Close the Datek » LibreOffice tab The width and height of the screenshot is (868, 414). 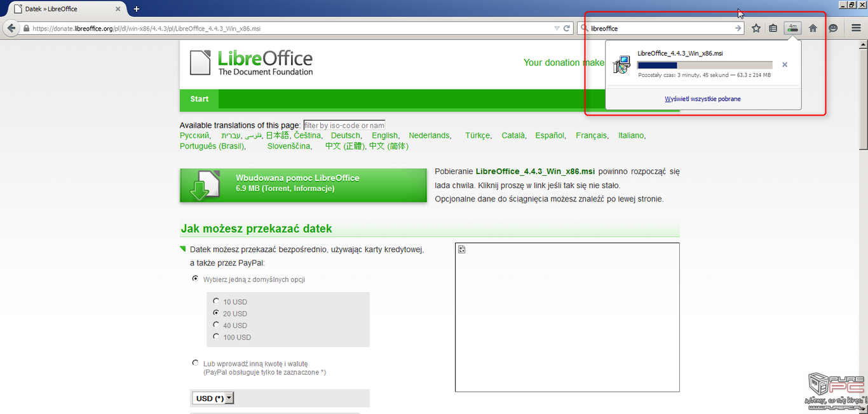pyautogui.click(x=118, y=9)
